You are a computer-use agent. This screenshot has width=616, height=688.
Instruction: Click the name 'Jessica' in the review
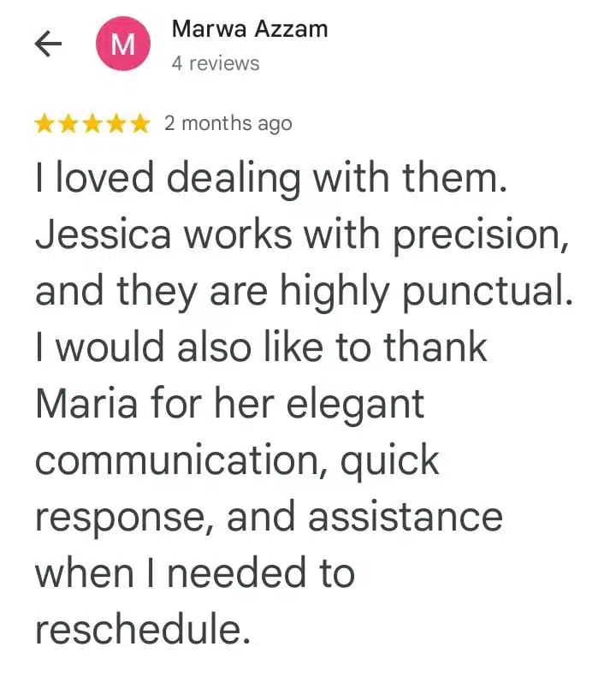click(x=104, y=234)
